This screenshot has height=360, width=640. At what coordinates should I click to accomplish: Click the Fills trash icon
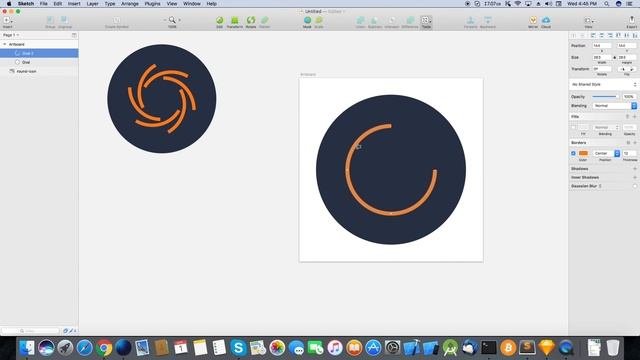[627, 117]
